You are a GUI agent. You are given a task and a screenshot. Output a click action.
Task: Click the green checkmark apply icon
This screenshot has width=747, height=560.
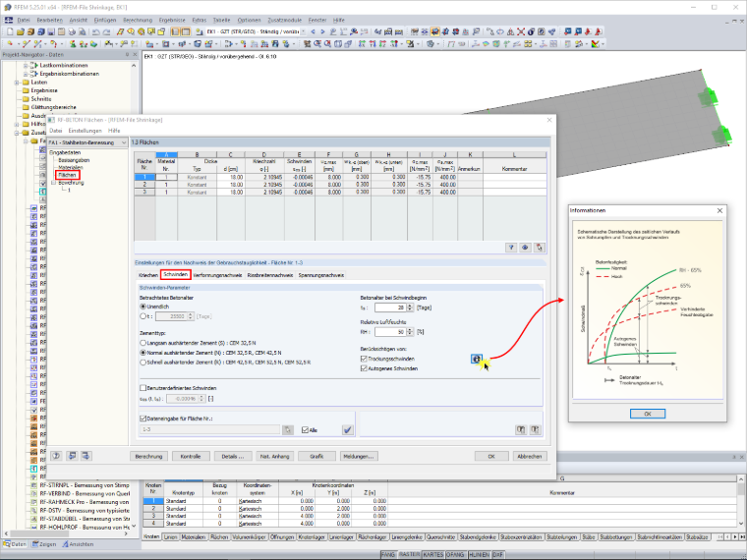[x=348, y=430]
